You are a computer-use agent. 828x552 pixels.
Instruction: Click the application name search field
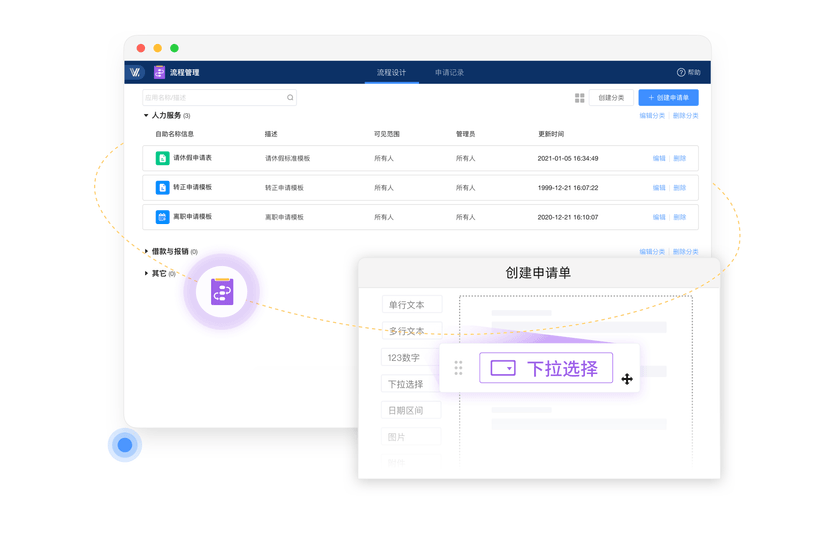219,98
